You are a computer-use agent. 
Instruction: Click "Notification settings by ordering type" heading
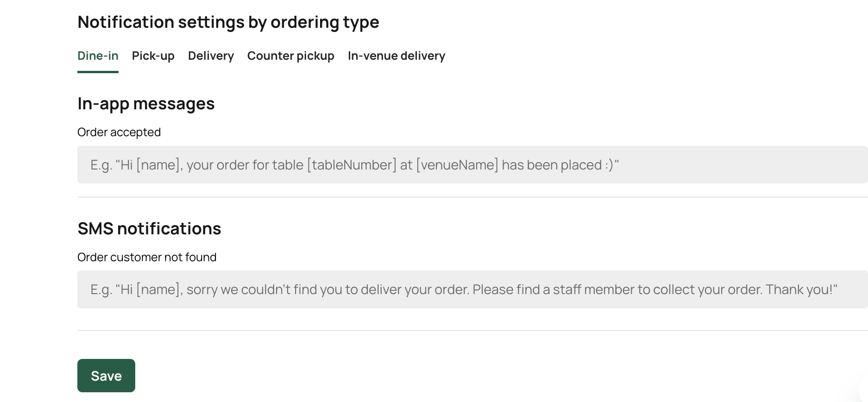[x=228, y=22]
